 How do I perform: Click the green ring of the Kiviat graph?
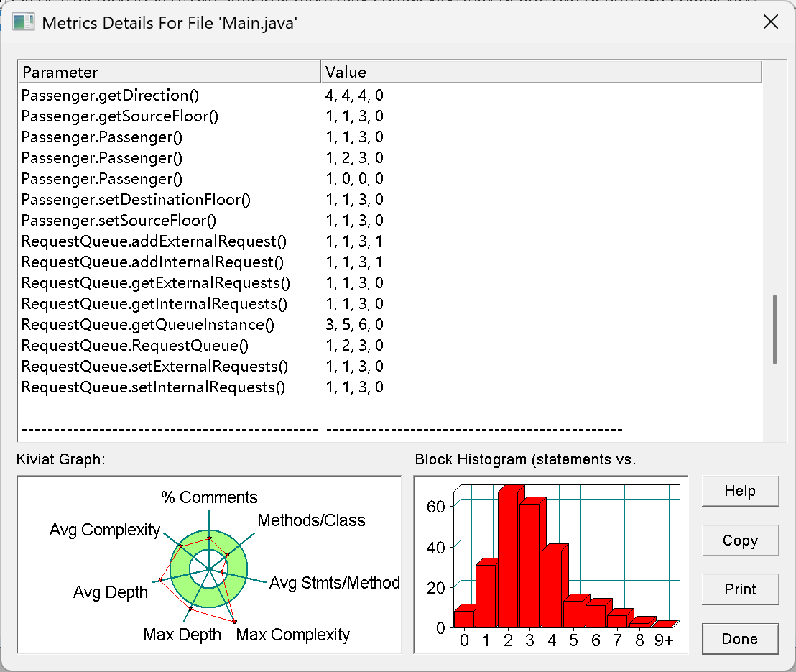click(x=209, y=598)
